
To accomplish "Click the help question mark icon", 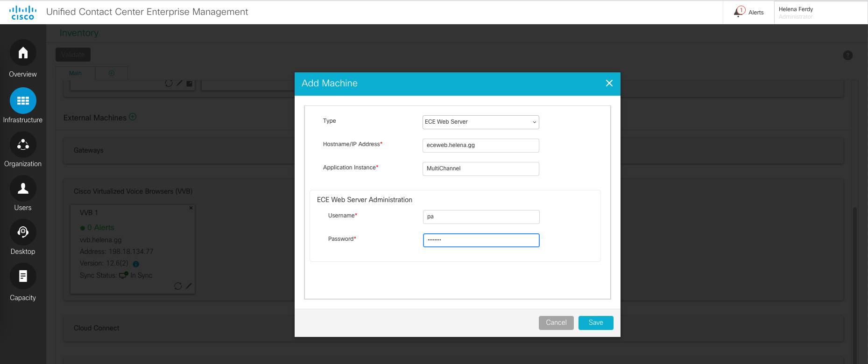I will (847, 56).
